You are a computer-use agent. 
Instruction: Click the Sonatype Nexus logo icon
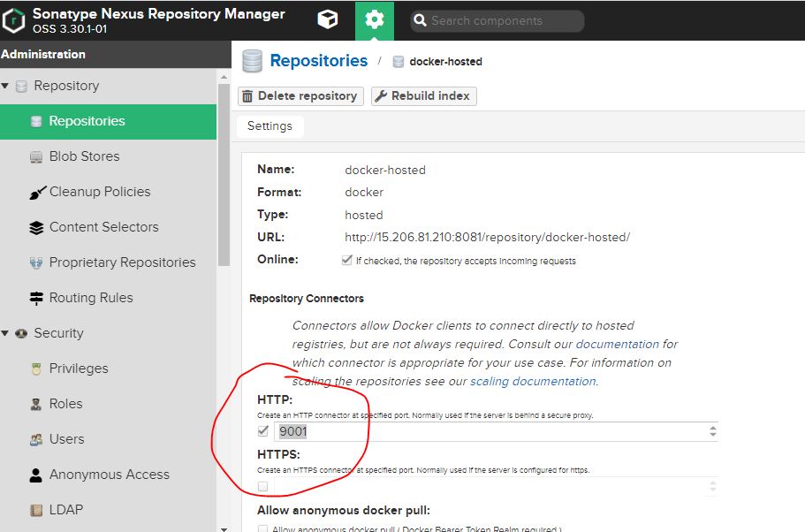(14, 19)
